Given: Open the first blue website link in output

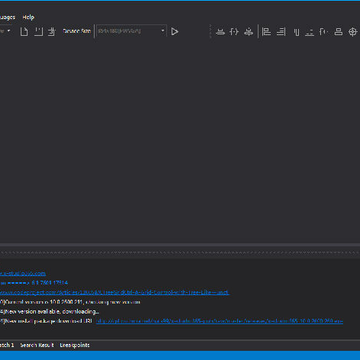Looking at the screenshot, I should pyautogui.click(x=23, y=273).
